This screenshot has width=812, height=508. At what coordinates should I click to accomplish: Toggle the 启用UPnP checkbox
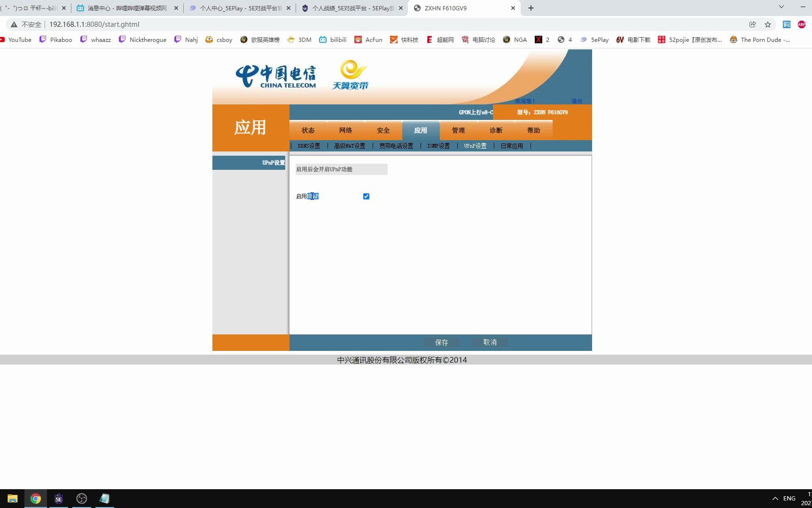click(x=366, y=196)
